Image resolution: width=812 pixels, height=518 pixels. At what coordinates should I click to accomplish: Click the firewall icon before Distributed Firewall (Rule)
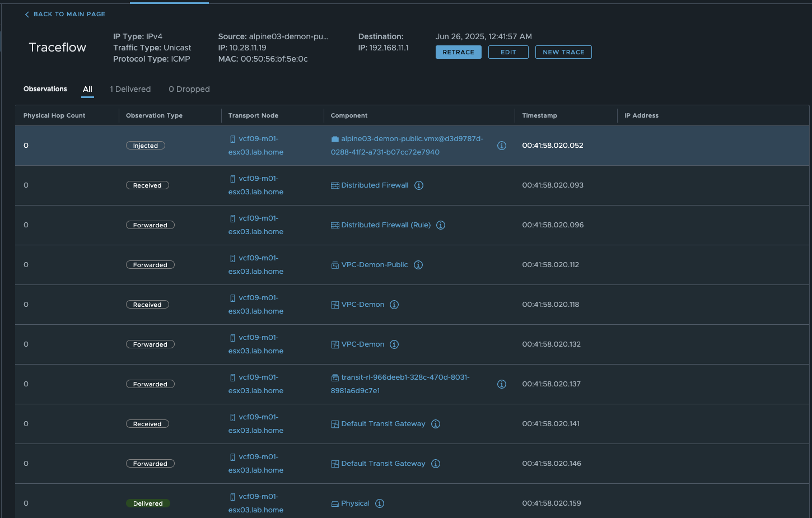point(334,225)
